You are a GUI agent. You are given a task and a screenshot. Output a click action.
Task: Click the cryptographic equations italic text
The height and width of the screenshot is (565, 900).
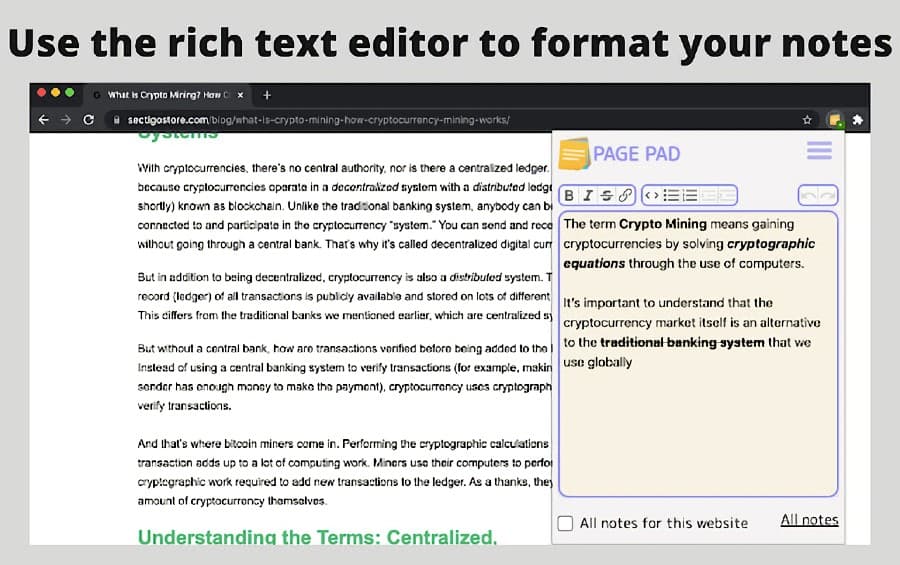[689, 254]
